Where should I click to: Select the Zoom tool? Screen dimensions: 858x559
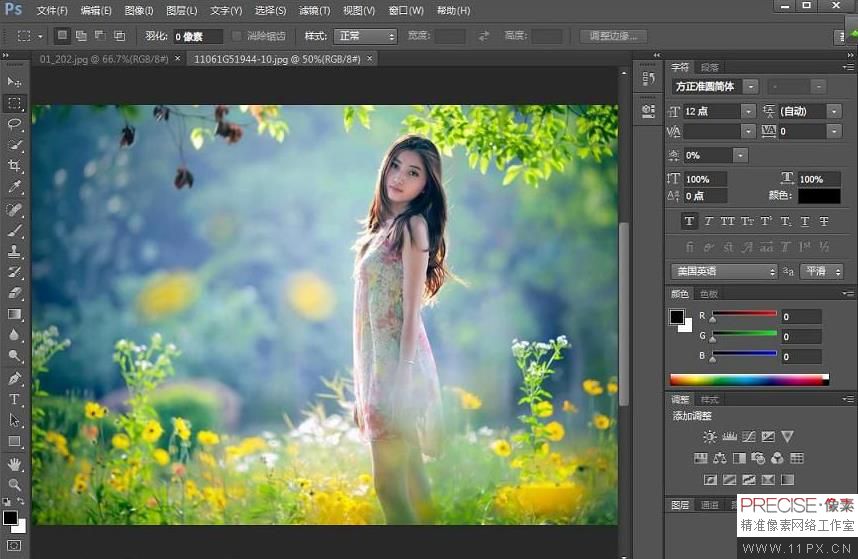tap(14, 485)
